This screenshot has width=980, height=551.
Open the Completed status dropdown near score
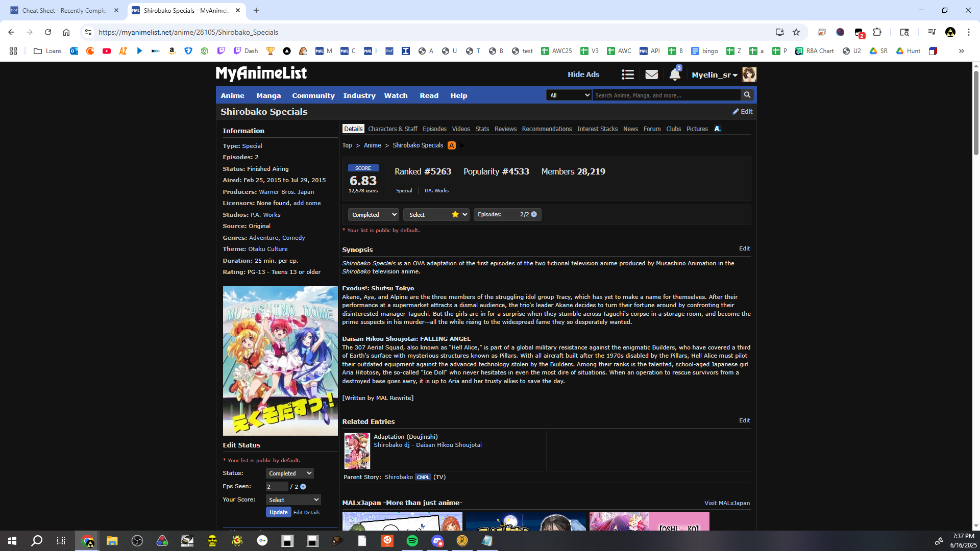point(373,215)
